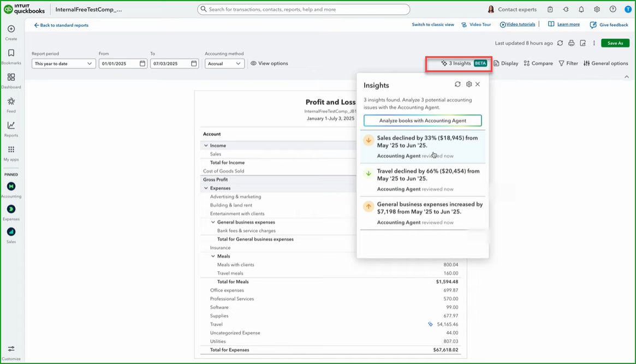Image resolution: width=636 pixels, height=364 pixels.
Task: Click the QuickBooks logo
Action: tap(25, 9)
